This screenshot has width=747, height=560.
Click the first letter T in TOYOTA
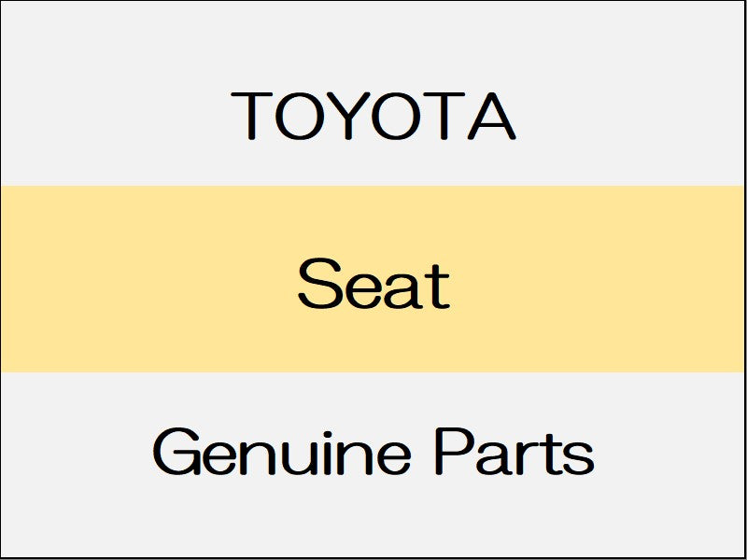(251, 117)
